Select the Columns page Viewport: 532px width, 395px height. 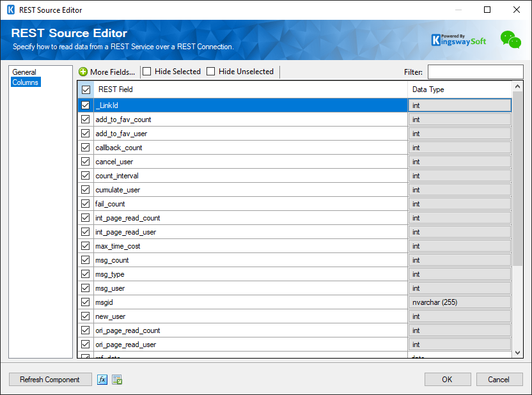pyautogui.click(x=26, y=82)
